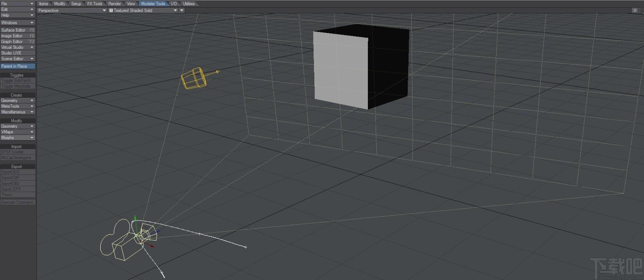Expand Geometry dropdown under Modify section

[18, 127]
